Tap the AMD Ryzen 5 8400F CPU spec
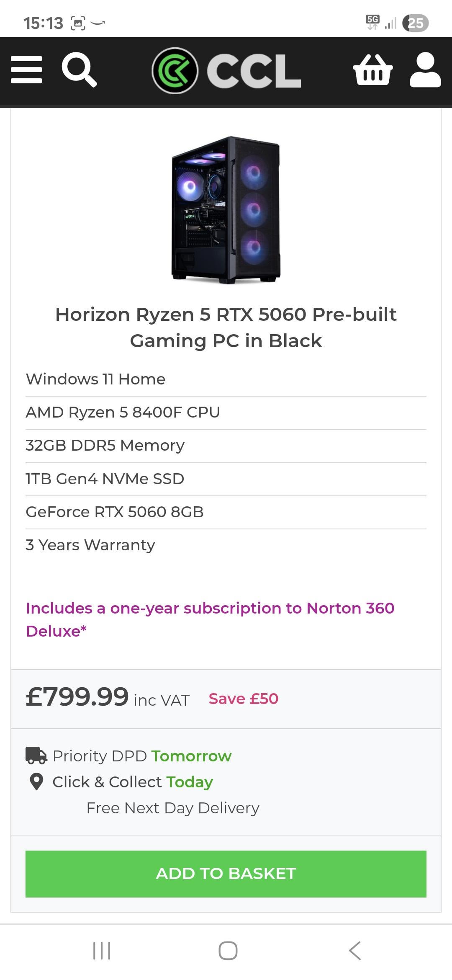 point(123,412)
